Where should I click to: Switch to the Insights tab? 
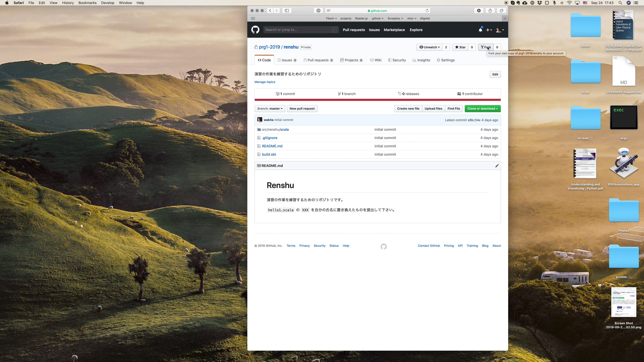[421, 60]
